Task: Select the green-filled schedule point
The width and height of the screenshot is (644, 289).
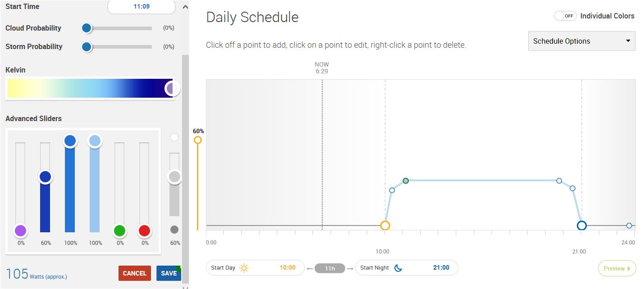Action: [406, 181]
